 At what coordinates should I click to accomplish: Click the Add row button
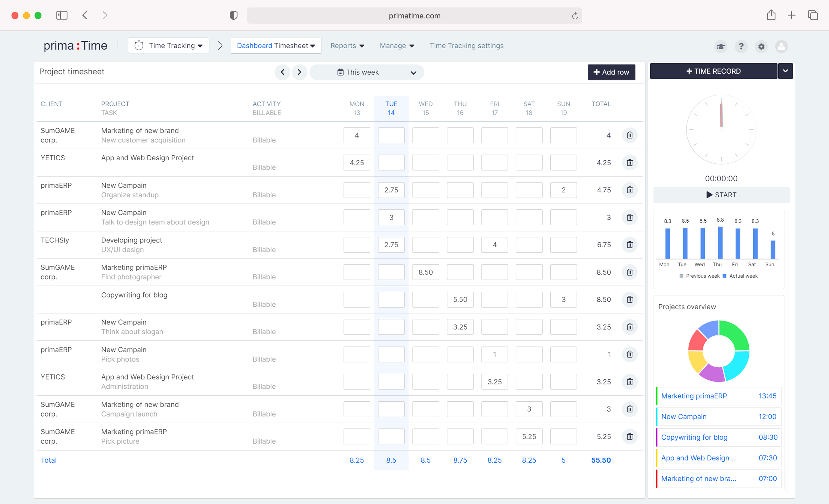(611, 72)
